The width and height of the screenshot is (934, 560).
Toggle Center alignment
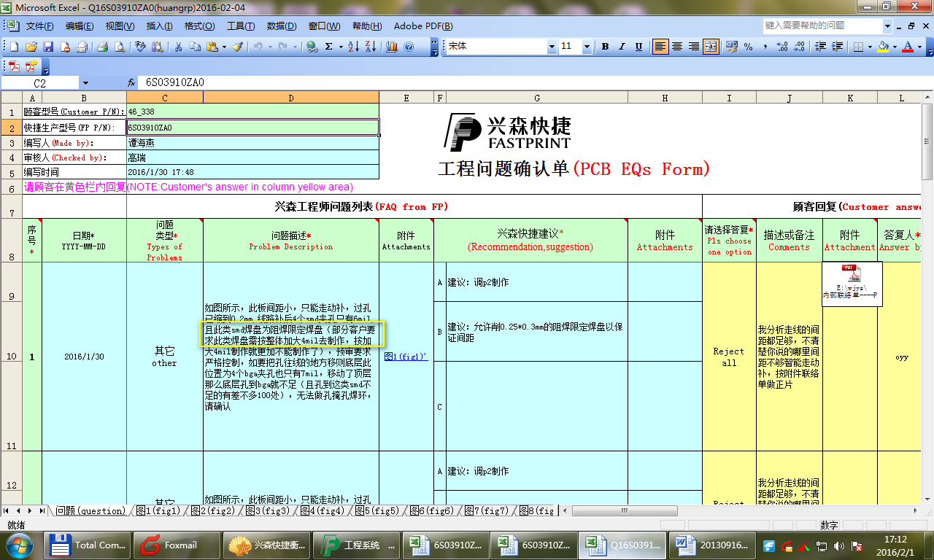pos(677,47)
